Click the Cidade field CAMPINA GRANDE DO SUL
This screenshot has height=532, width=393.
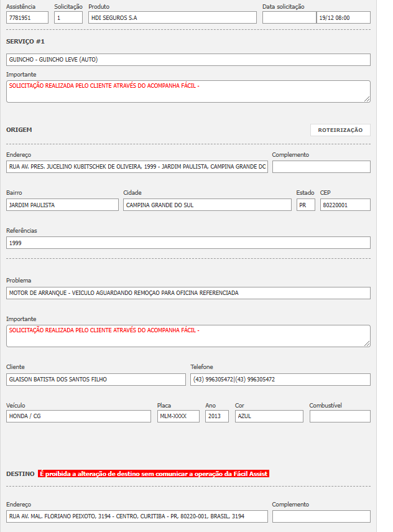click(207, 205)
